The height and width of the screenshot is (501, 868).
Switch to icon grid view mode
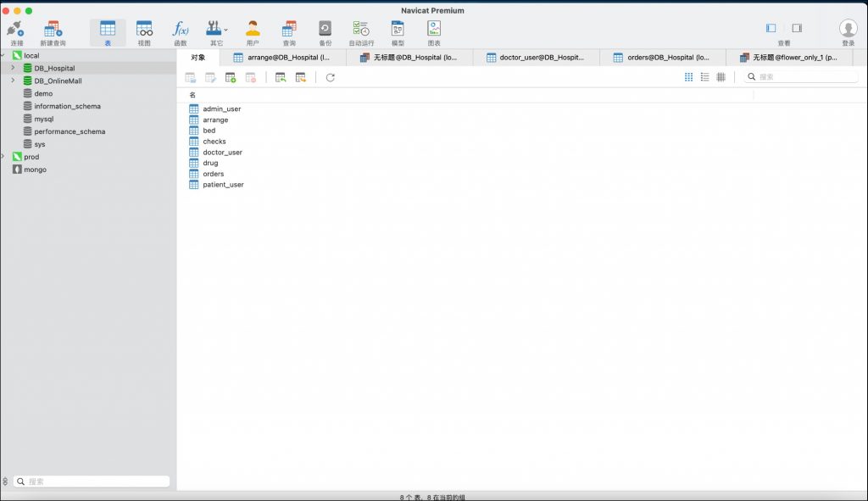[688, 77]
